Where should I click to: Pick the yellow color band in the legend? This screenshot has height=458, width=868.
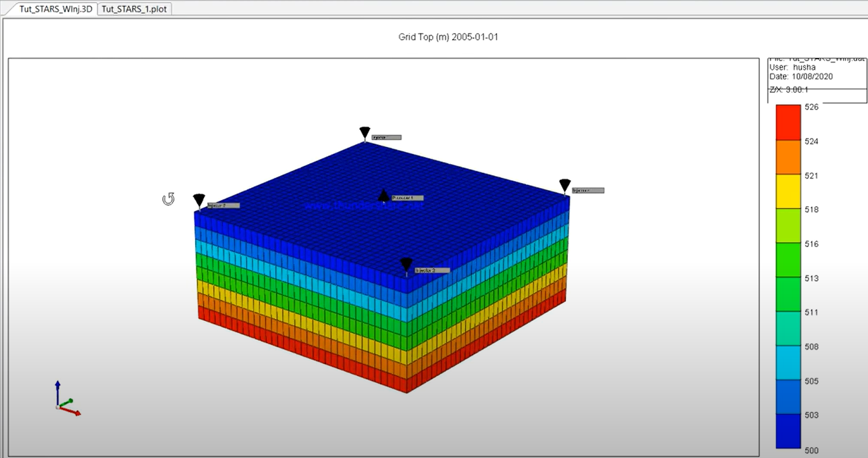788,192
